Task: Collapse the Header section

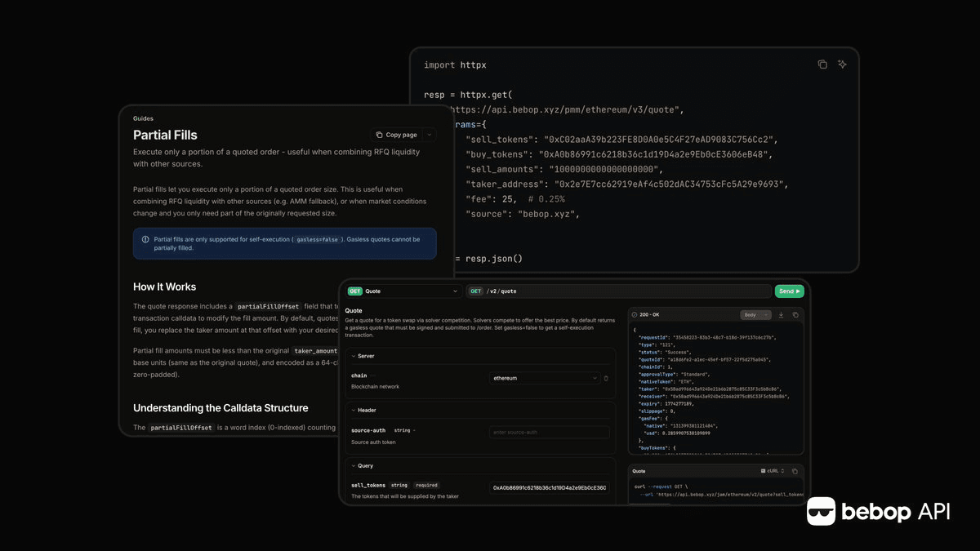Action: click(353, 410)
